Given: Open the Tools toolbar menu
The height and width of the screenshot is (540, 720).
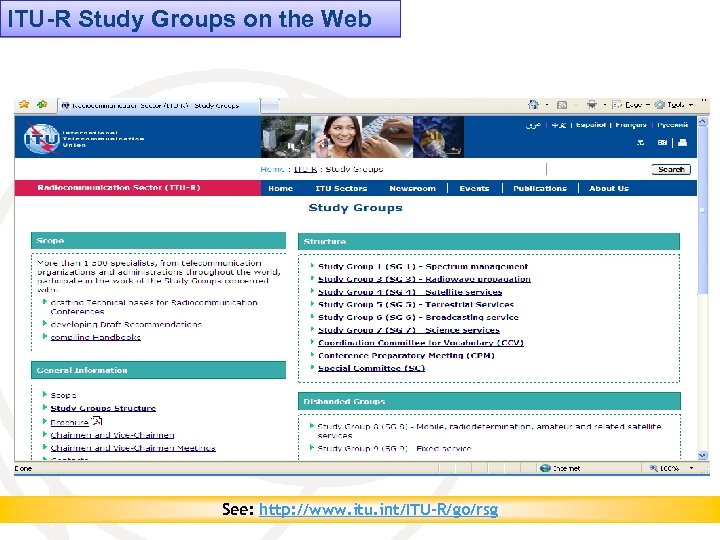Looking at the screenshot, I should 674,105.
